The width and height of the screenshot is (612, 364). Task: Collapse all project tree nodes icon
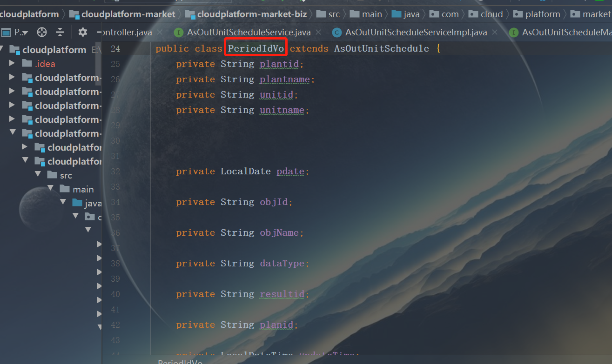pyautogui.click(x=60, y=32)
